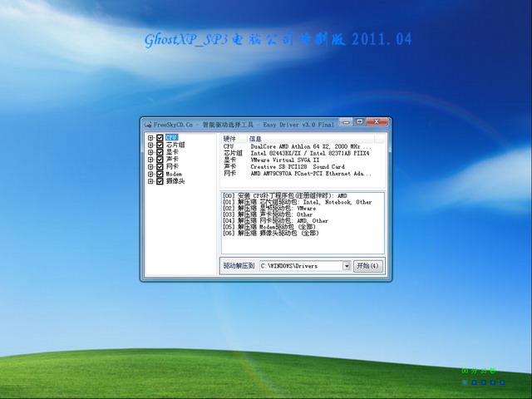The width and height of the screenshot is (532, 399).
Task: Expand the 声卡 tree node
Action: point(150,160)
